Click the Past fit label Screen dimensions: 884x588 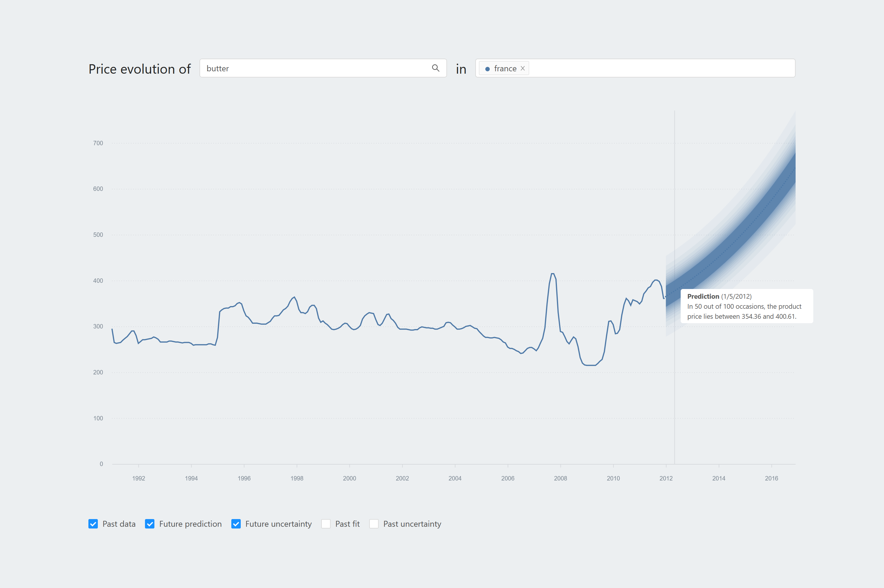pos(347,524)
